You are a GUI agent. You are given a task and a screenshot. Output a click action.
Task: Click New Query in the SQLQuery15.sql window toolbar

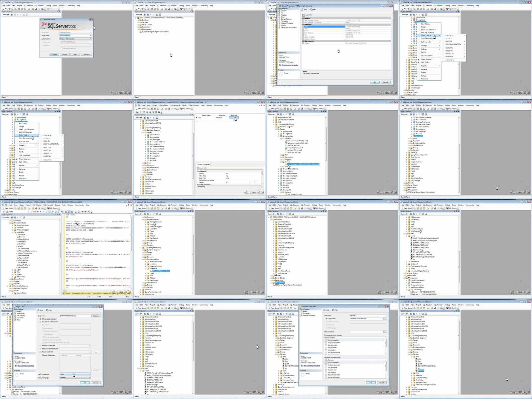coord(7,208)
